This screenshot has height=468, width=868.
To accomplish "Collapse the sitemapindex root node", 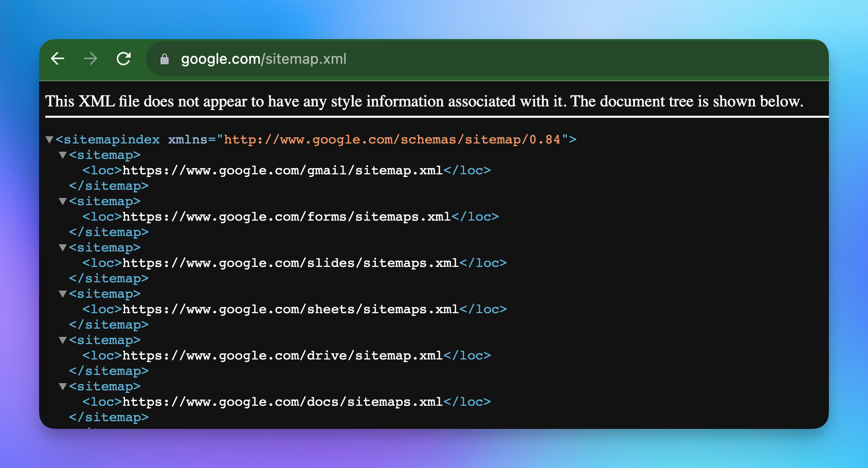I will pyautogui.click(x=49, y=139).
